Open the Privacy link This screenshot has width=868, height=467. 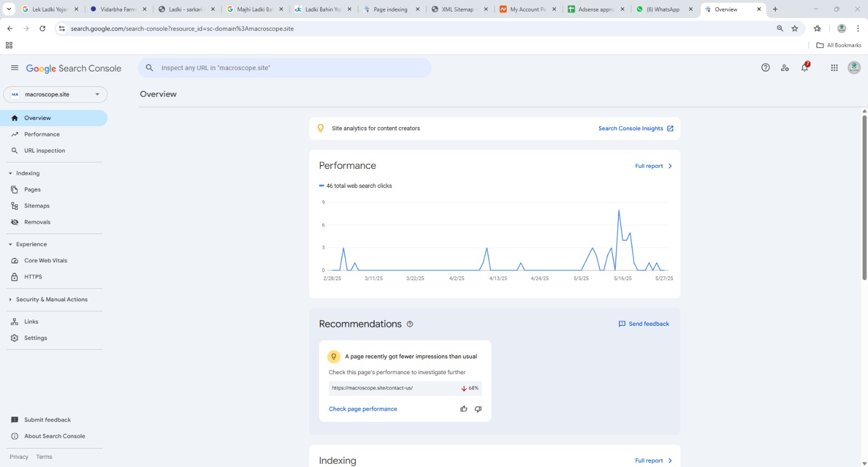19,457
